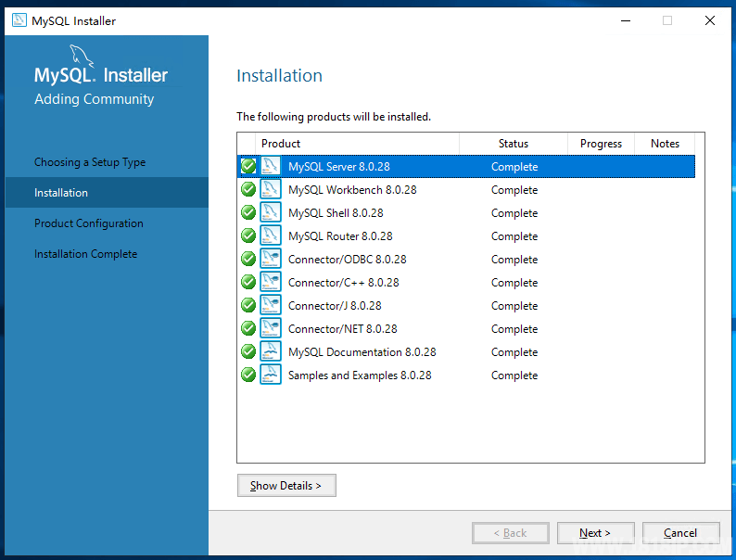The width and height of the screenshot is (736, 560).
Task: Click the Connector/C++ 8.0.28 product icon
Action: pyautogui.click(x=271, y=282)
